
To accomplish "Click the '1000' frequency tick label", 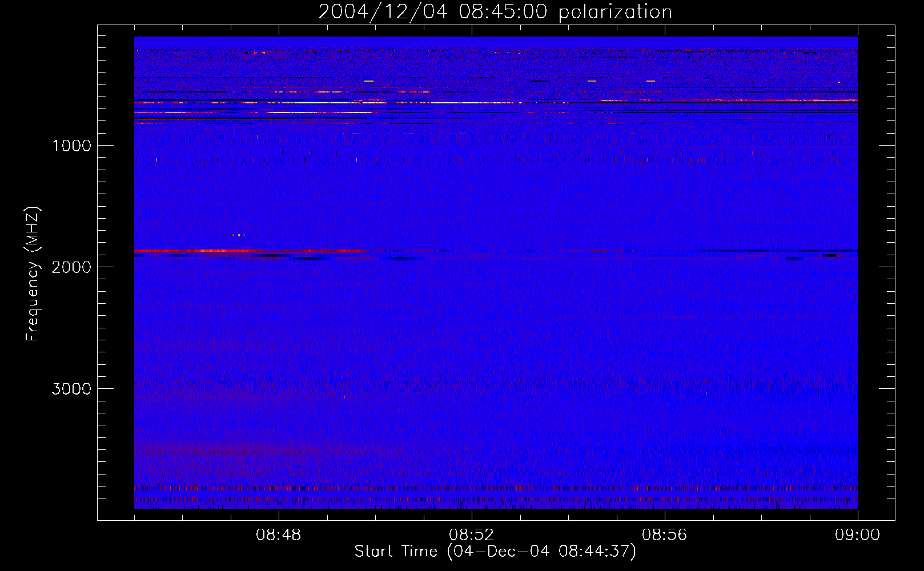I will point(71,146).
